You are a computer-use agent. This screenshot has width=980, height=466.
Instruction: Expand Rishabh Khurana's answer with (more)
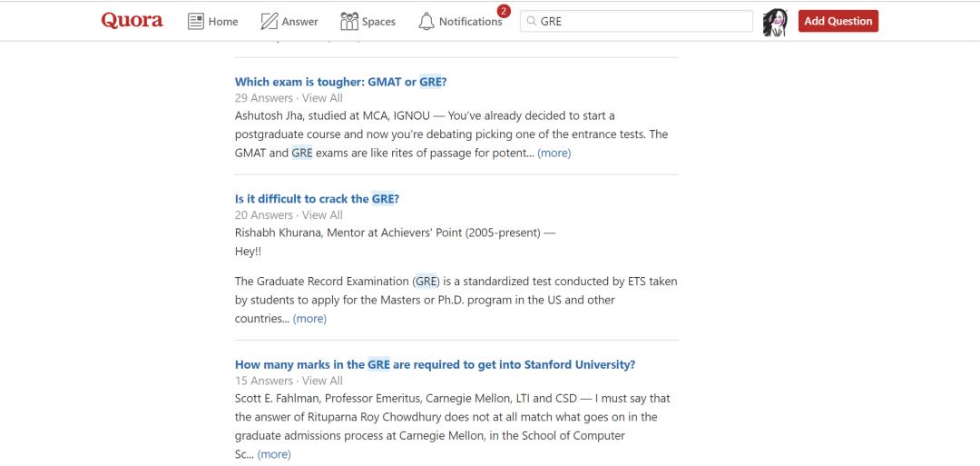309,319
